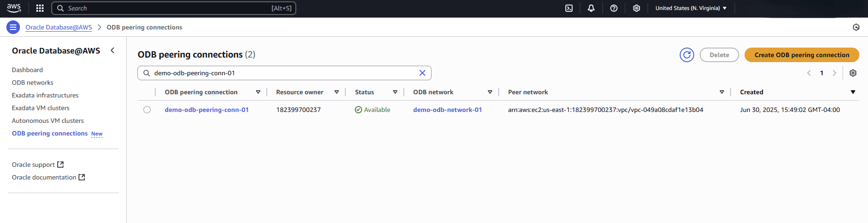This screenshot has height=223, width=868.
Task: Open Autonomous VM clusters in side navigation
Action: pos(48,121)
